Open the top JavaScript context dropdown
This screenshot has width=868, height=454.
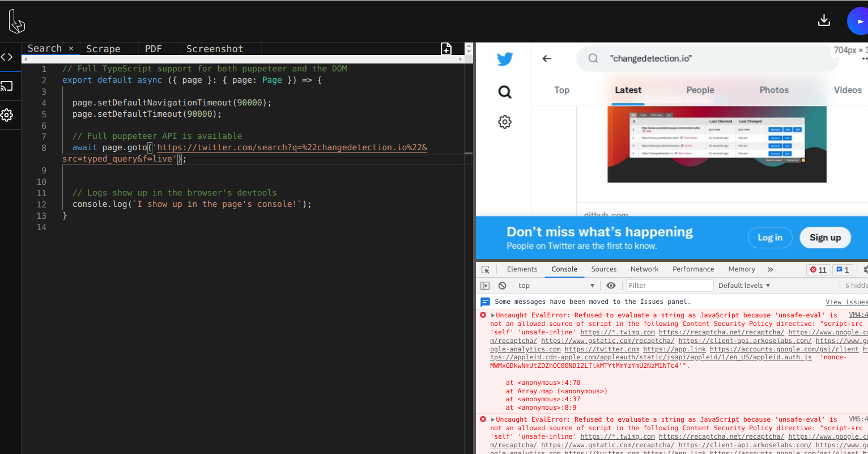pyautogui.click(x=556, y=286)
